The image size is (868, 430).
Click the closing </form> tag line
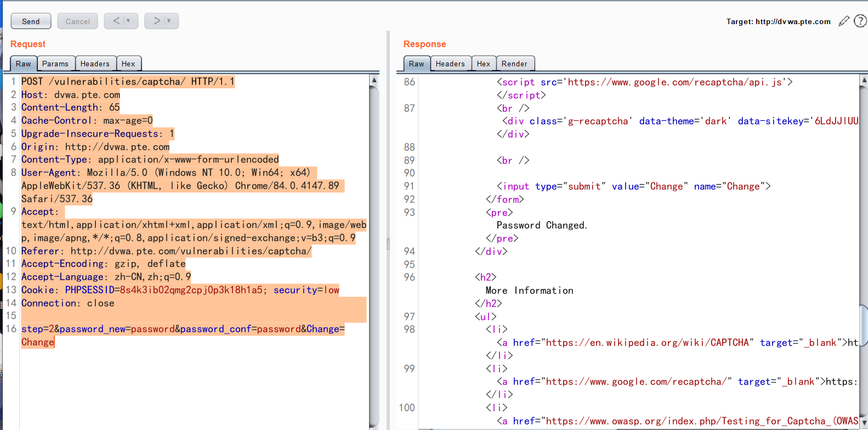[504, 200]
